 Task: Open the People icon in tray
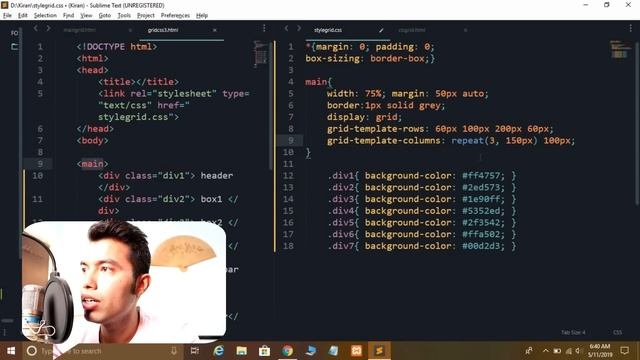[x=529, y=351]
